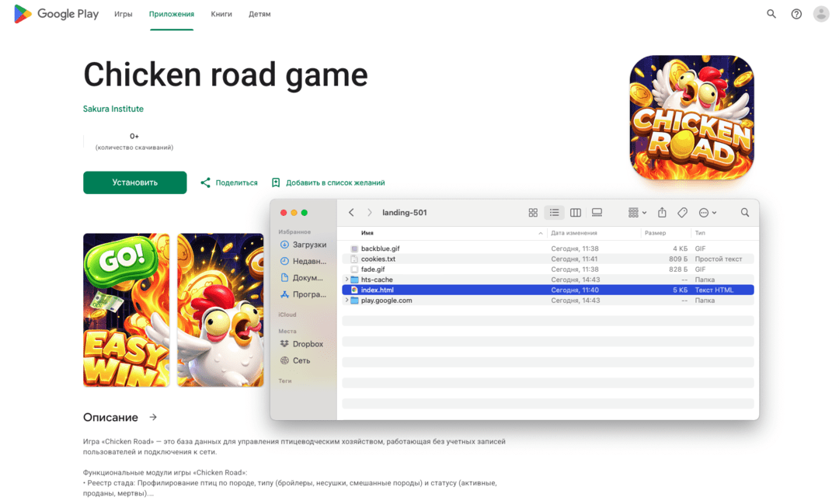This screenshot has width=839, height=504.
Task: Open Програ... in the Finder sidebar
Action: 303,294
